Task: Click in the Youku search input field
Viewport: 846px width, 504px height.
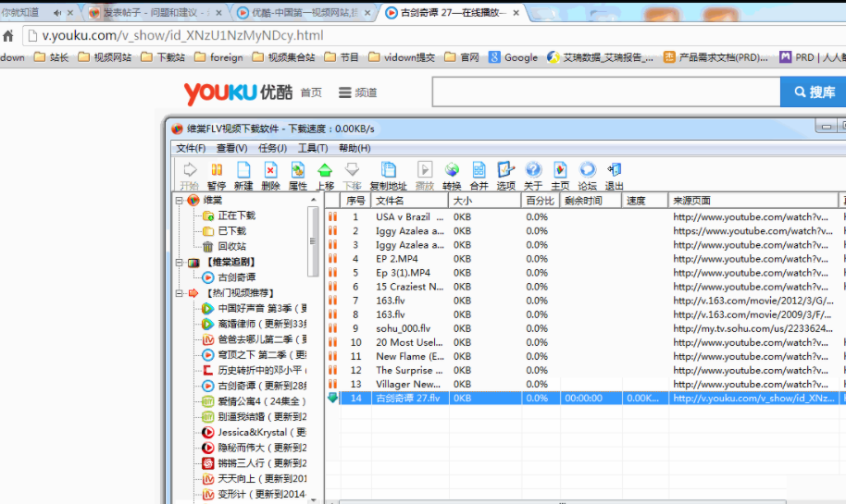Action: (x=606, y=92)
